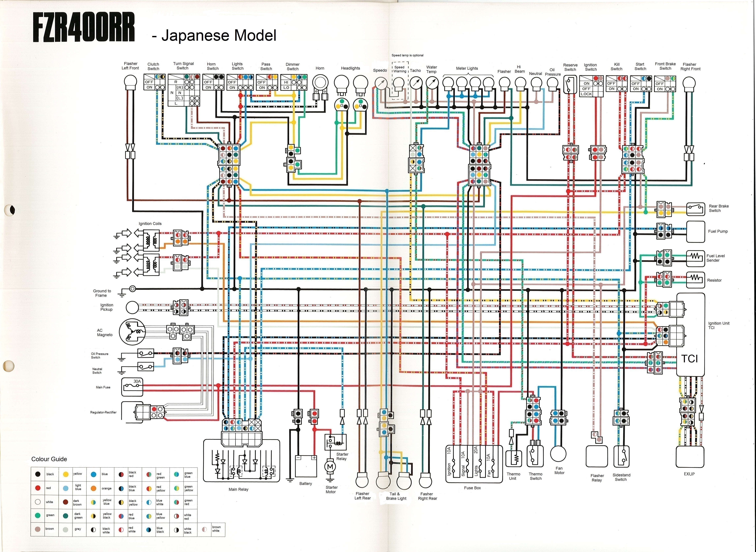Click the 'Speed lamp is optional' note

[x=407, y=56]
